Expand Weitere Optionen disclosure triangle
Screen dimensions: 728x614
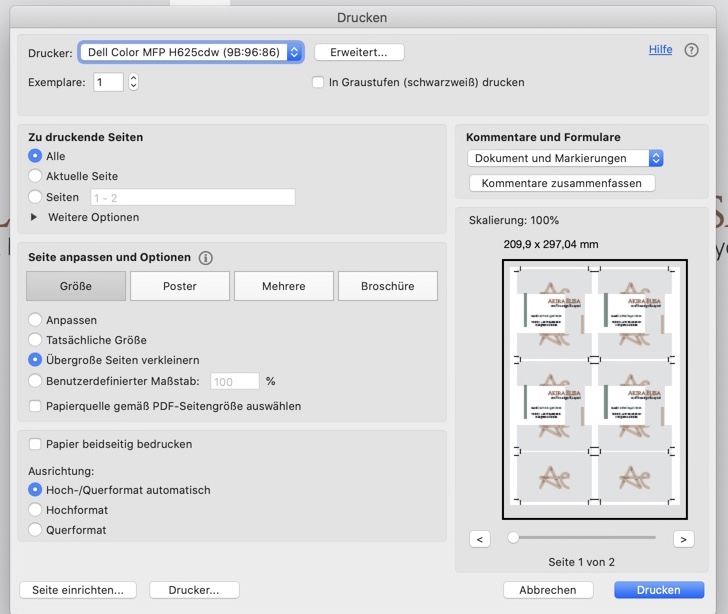[x=34, y=217]
